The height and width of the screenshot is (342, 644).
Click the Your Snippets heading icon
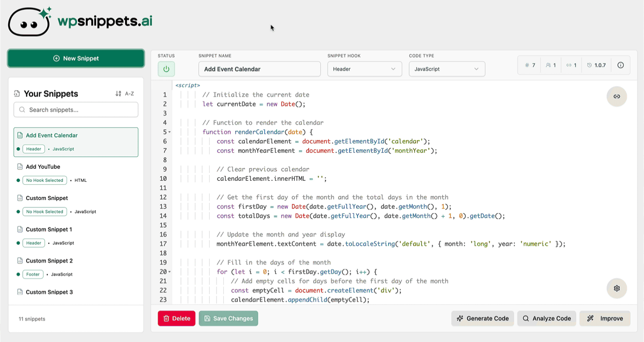pos(17,94)
